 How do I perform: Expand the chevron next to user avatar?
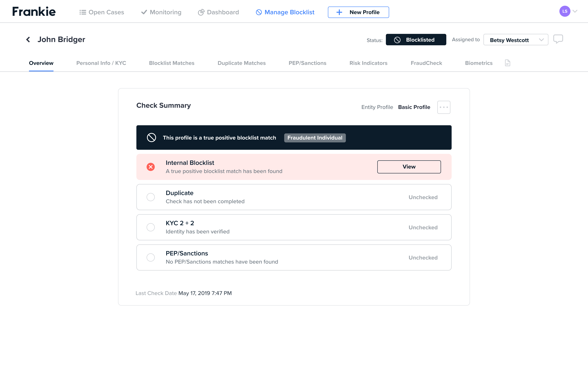(x=575, y=11)
